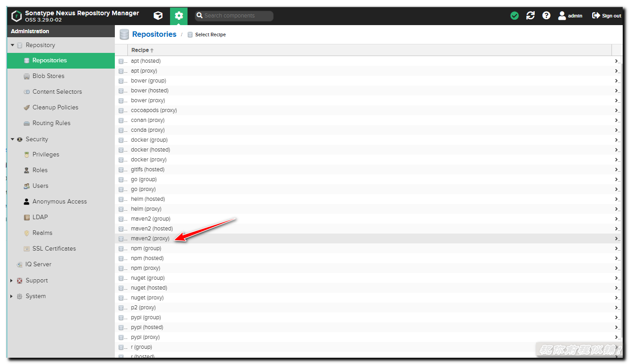Open Users in sidebar

point(61,186)
